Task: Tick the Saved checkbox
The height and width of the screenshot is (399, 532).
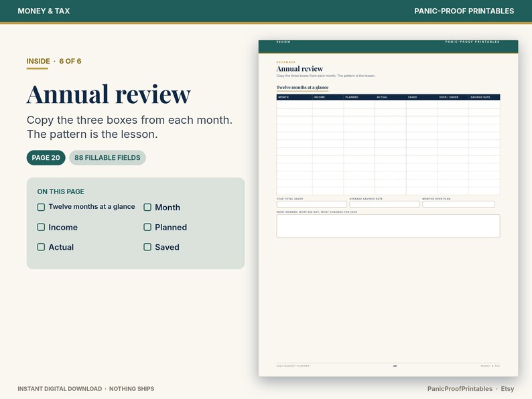Action: pyautogui.click(x=147, y=247)
